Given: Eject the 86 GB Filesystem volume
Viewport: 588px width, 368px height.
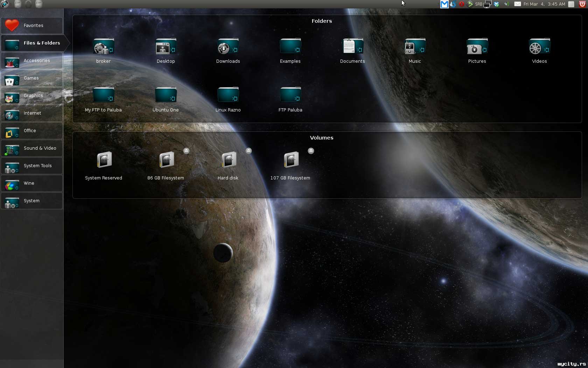Looking at the screenshot, I should (x=186, y=151).
